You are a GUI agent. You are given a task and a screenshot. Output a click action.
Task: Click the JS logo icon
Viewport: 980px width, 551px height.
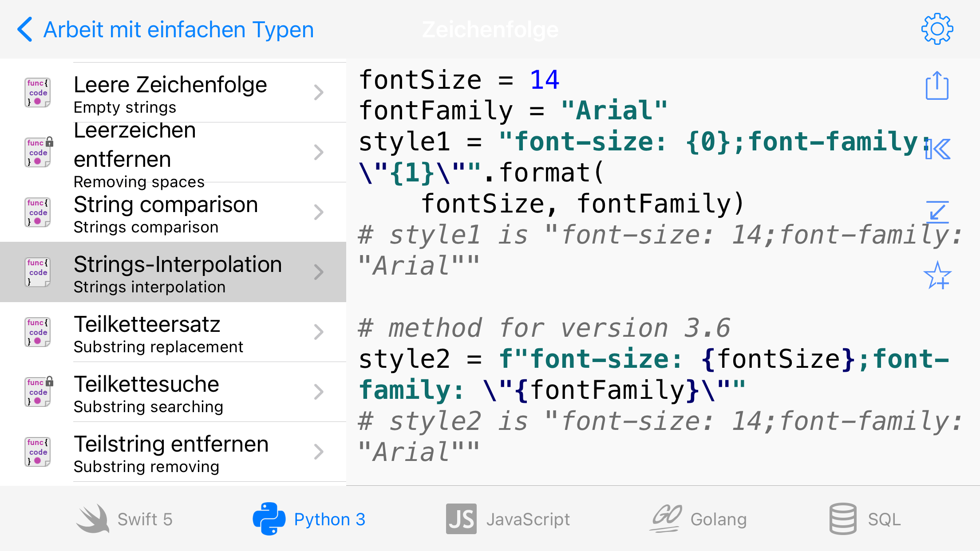461,519
